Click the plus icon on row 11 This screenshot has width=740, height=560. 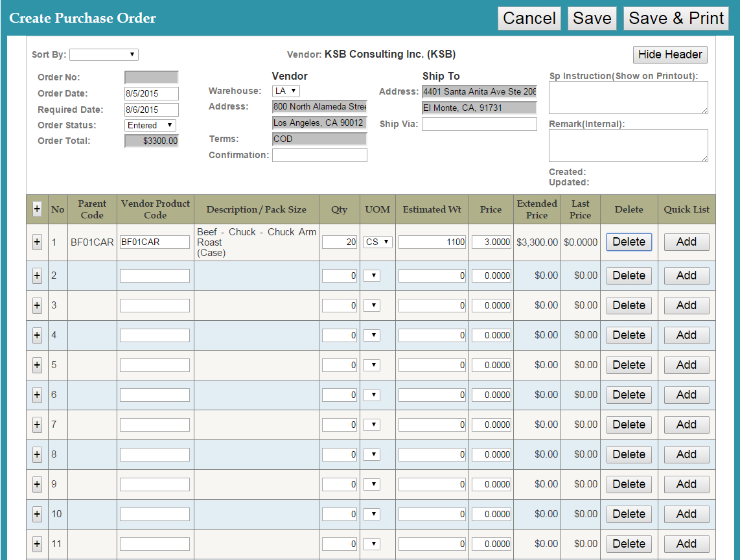pos(37,544)
